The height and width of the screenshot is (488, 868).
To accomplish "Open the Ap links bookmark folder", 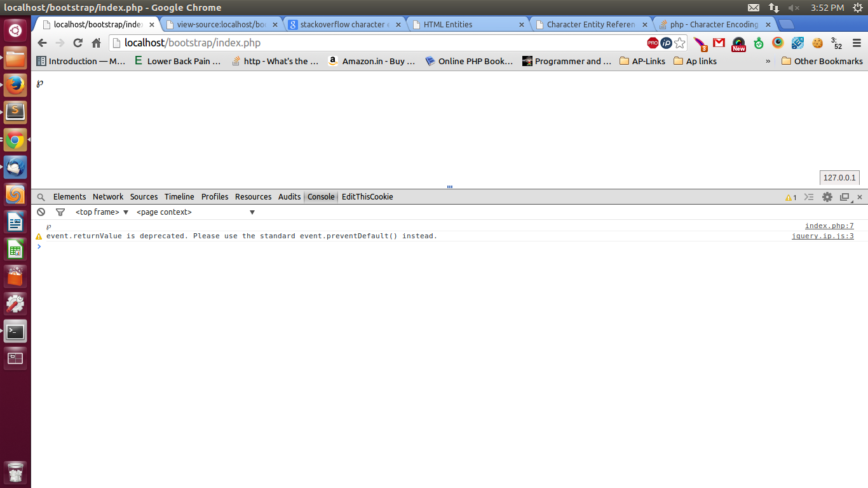I will [x=695, y=61].
